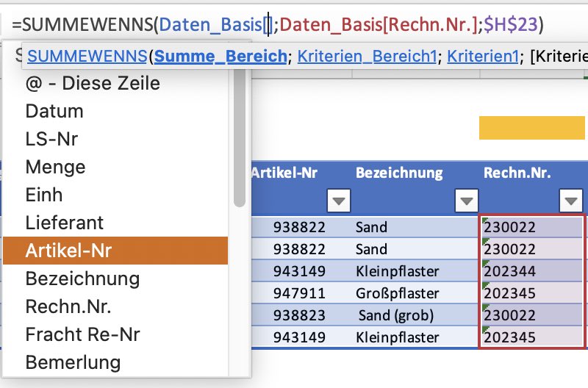Select Artikel-Nr in the autocomplete list
Image resolution: width=588 pixels, height=388 pixels.
tap(115, 251)
